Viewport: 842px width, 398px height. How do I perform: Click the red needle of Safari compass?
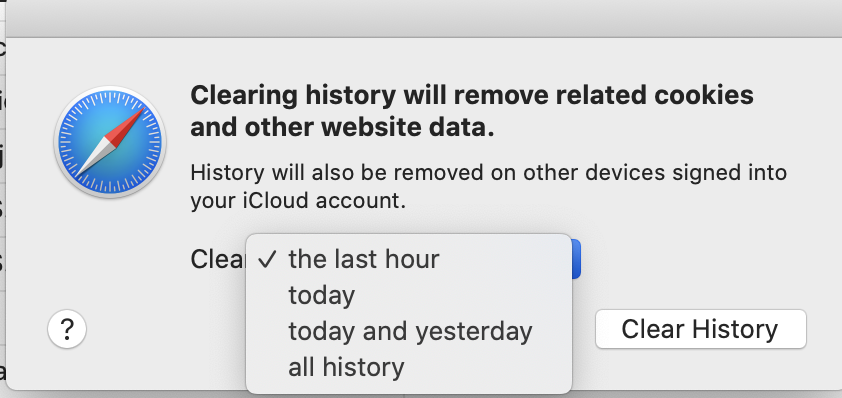(126, 125)
